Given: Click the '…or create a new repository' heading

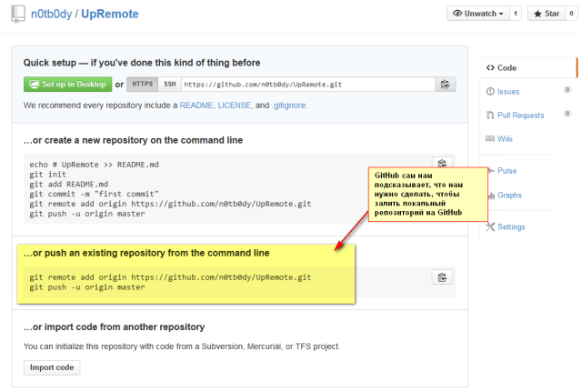Looking at the screenshot, I should click(x=133, y=140).
